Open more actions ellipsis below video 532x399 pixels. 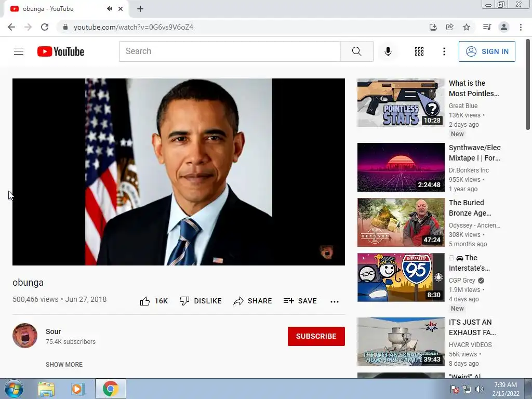[x=335, y=301]
